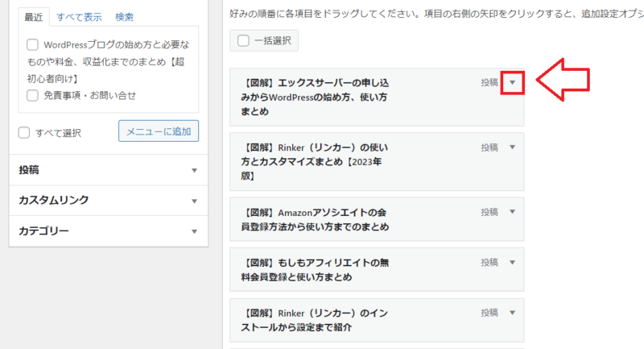Screen dimensions: 644x349
Task: Select the Rinkerの使い方とカスタマイズまとめ item title
Action: [315, 161]
